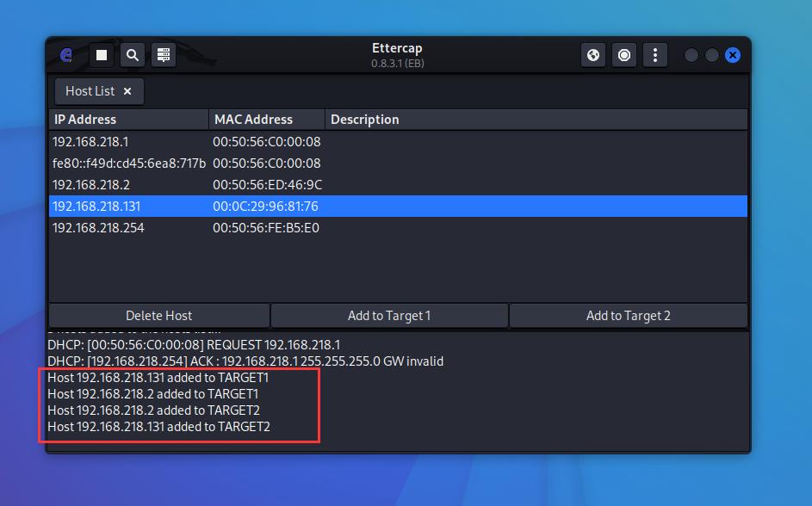The width and height of the screenshot is (812, 506).
Task: Click Add to Target 1
Action: [x=389, y=316]
